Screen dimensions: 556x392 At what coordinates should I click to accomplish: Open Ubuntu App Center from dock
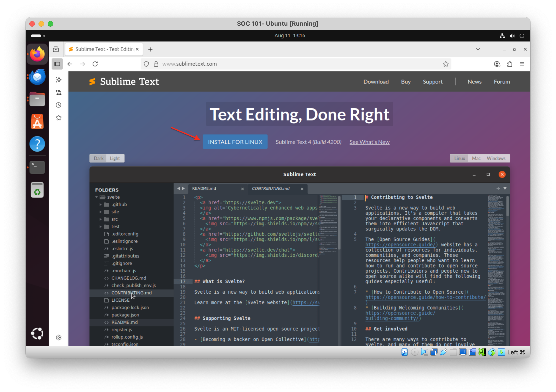point(37,121)
